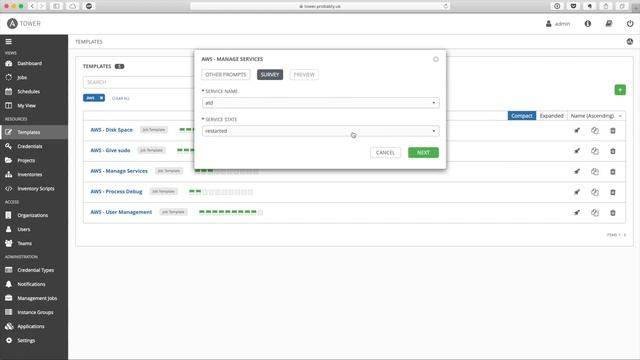Switch list view to Compact

pos(522,116)
